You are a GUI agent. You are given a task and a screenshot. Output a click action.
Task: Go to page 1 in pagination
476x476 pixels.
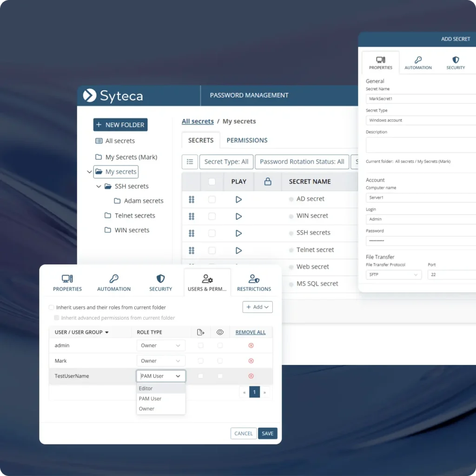click(x=254, y=392)
